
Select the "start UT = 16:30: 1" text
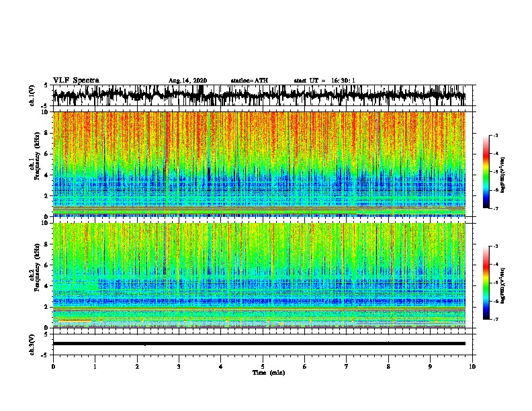pyautogui.click(x=324, y=81)
